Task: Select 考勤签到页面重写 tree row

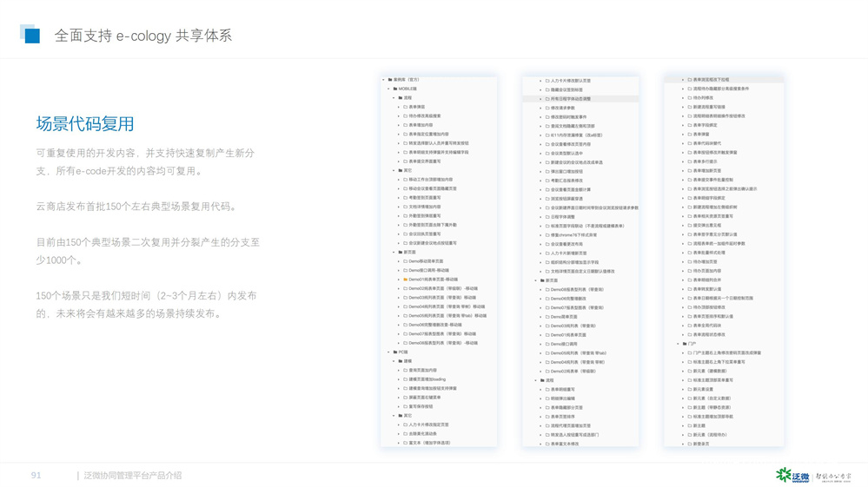Action: coord(425,197)
